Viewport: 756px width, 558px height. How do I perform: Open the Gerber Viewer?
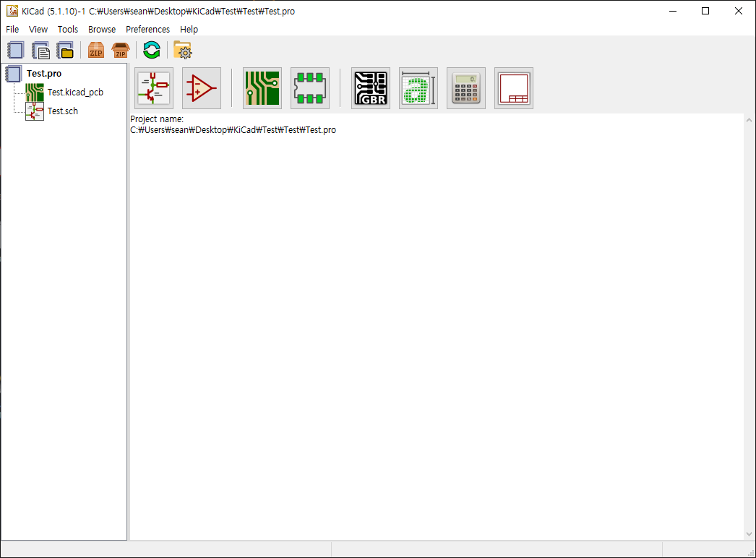point(371,88)
